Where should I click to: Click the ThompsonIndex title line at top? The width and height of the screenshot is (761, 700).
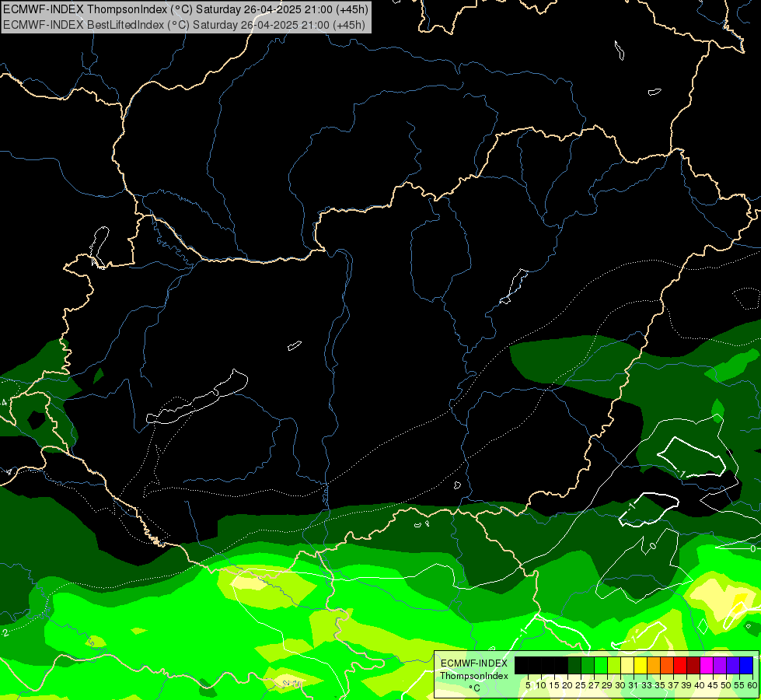186,9
